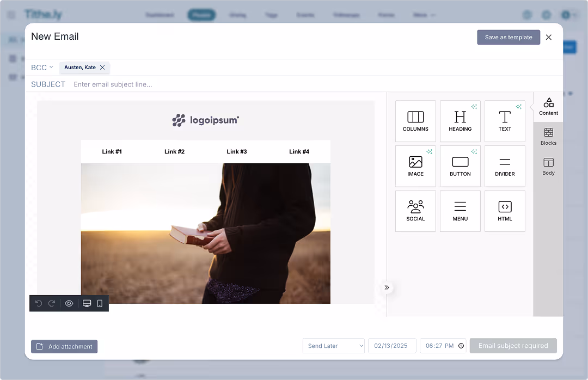Screen dimensions: 588x380
Task: Open the Body settings tab
Action: point(548,166)
